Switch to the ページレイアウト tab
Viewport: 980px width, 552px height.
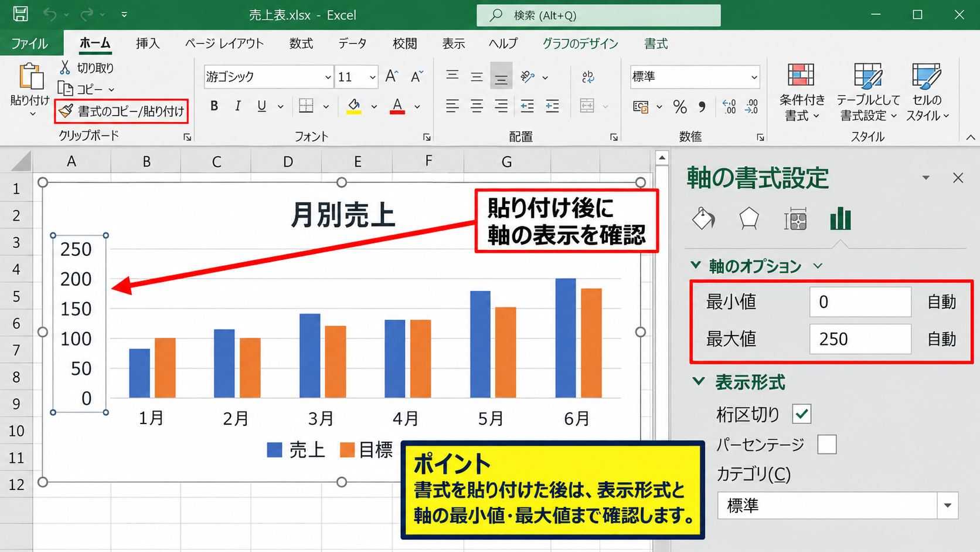click(x=224, y=43)
